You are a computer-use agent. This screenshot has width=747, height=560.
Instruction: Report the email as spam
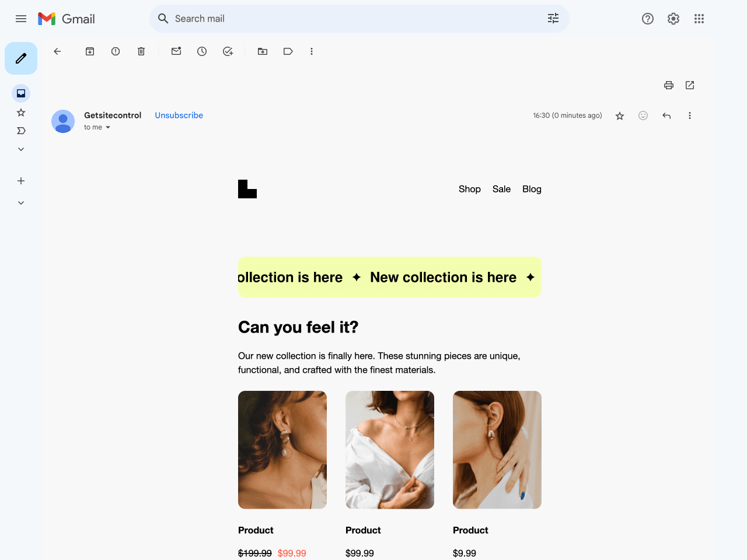coord(115,51)
